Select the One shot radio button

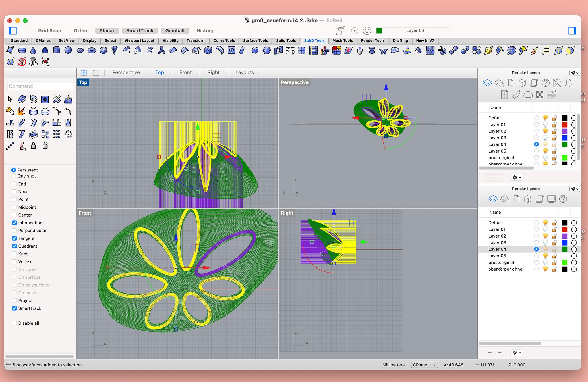[x=13, y=176]
